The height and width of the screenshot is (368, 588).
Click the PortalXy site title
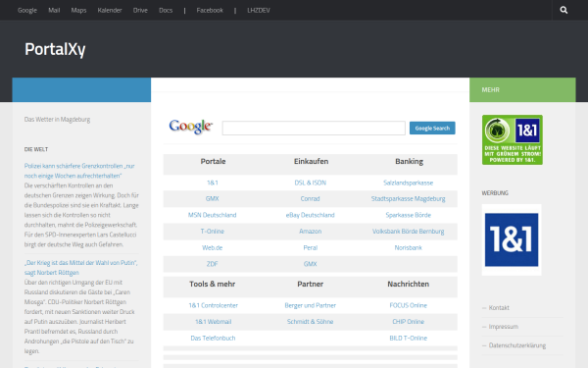tap(55, 49)
